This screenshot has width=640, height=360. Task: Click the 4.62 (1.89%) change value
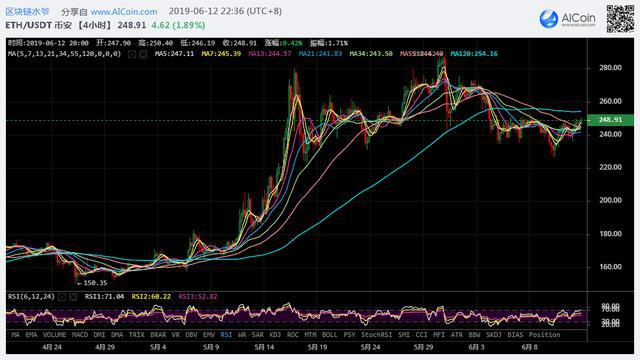tap(178, 25)
